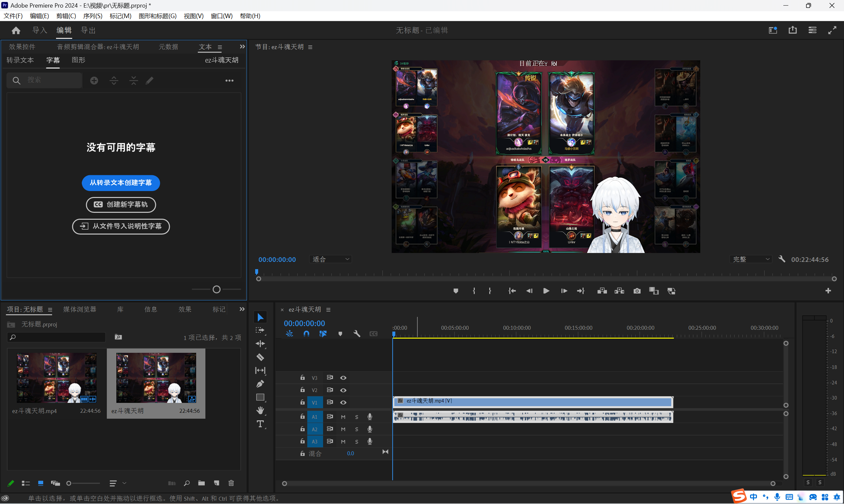Expand hidden tabs in the project panel
The image size is (844, 504).
(242, 309)
